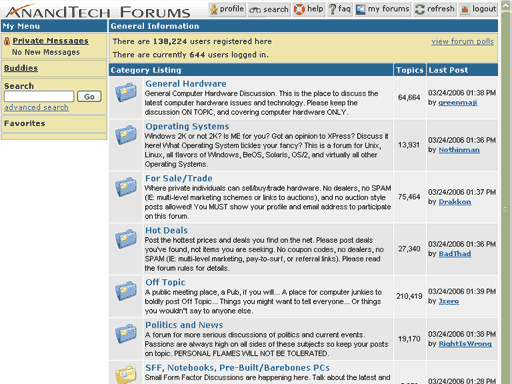Open the search toolbar button with binoculars
512x384 pixels.
[x=269, y=9]
